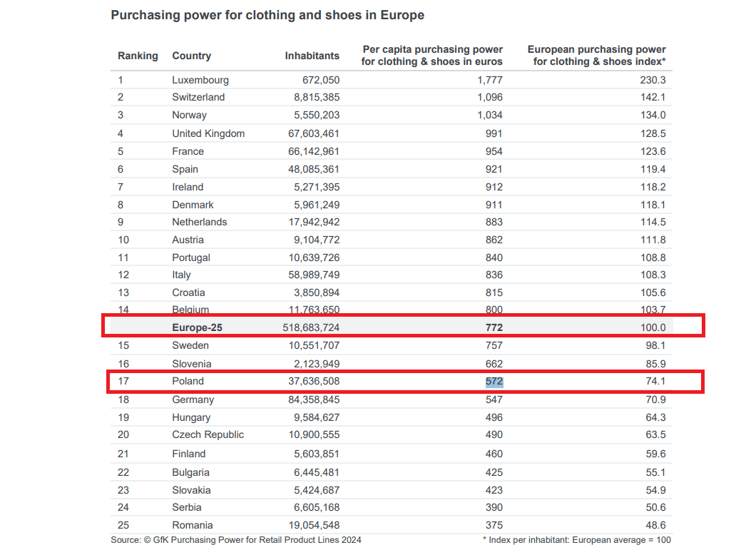The image size is (746, 560).
Task: Click the 'Serbia' country cell
Action: click(x=187, y=508)
